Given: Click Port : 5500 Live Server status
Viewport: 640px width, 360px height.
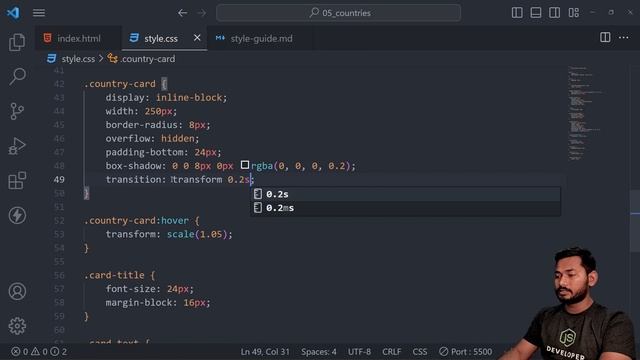Looking at the screenshot, I should [466, 351].
